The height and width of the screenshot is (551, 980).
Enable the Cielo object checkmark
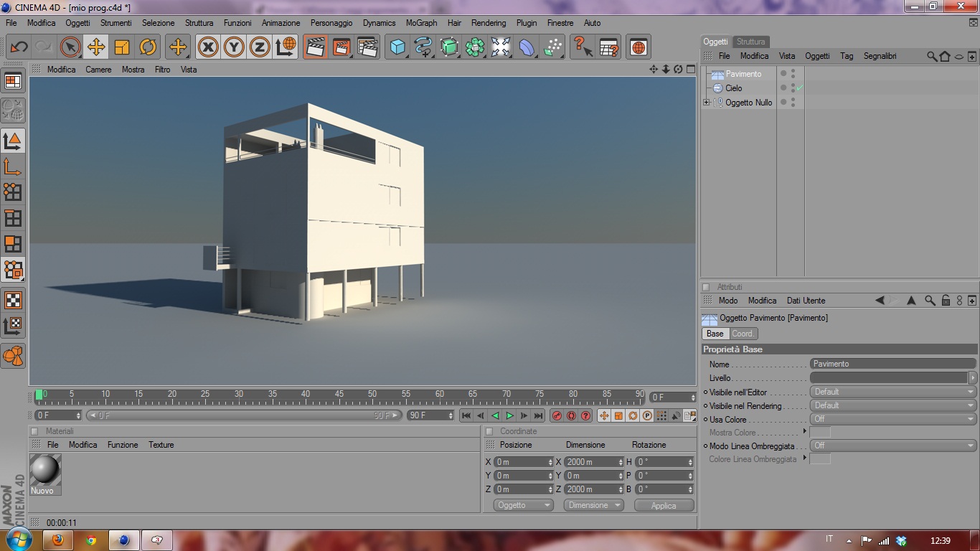(x=799, y=88)
